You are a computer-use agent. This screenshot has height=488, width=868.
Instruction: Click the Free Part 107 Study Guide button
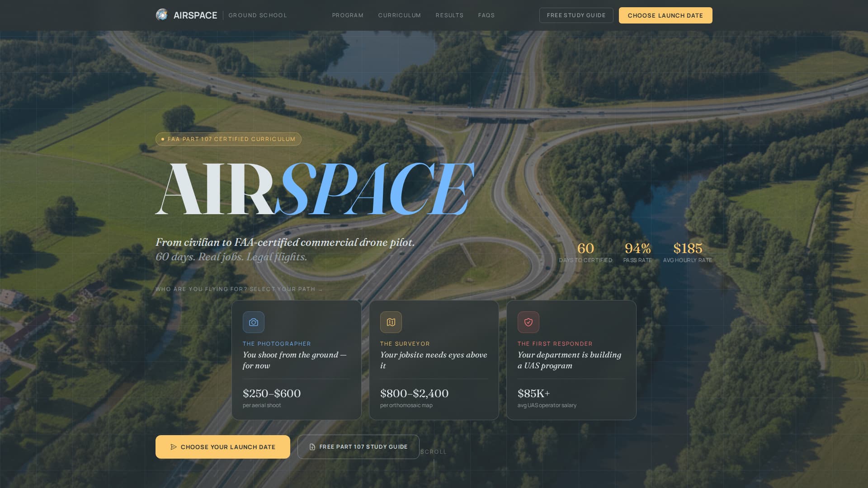pyautogui.click(x=358, y=447)
